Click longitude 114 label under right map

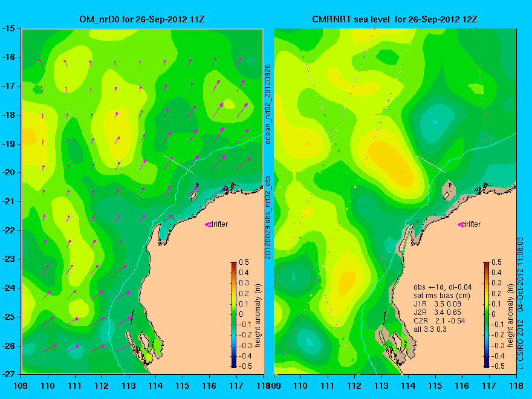(409, 386)
